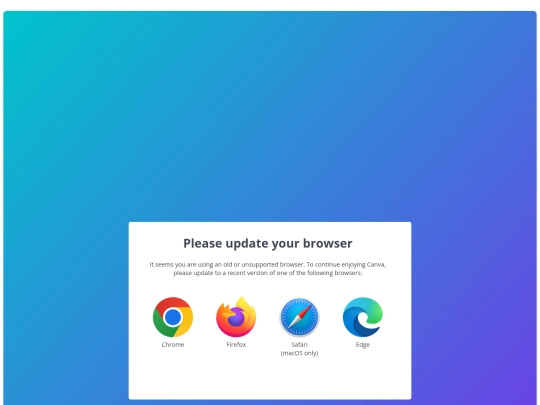Click empty white area below browser icons
This screenshot has width=540, height=405.
coord(270,379)
